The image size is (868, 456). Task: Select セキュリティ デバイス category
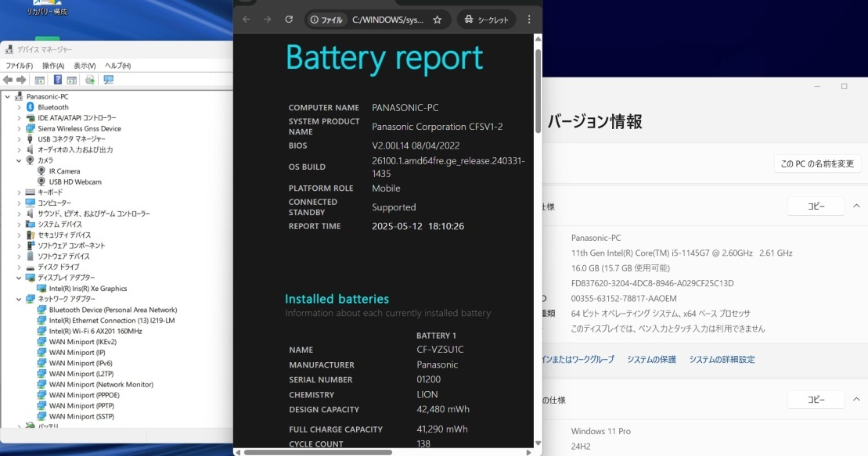click(x=64, y=235)
